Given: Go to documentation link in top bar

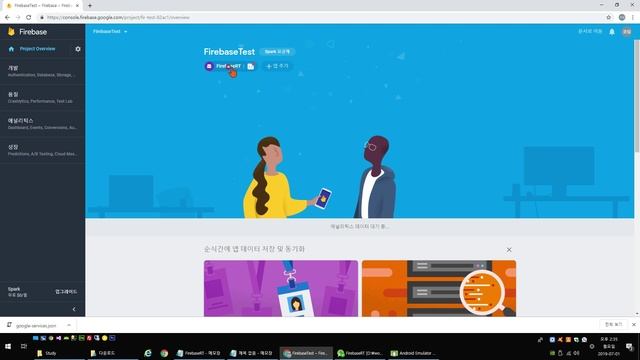Looking at the screenshot, I should (x=590, y=31).
